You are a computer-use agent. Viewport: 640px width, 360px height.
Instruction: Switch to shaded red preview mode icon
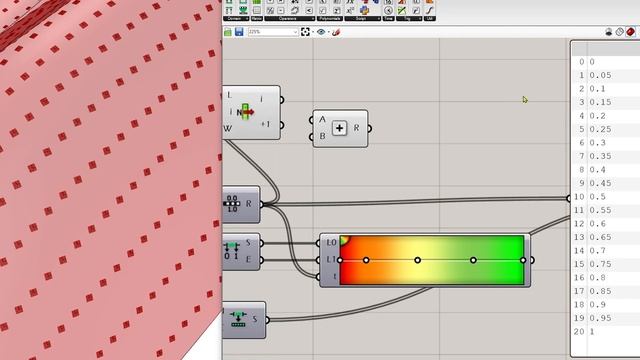(x=631, y=32)
